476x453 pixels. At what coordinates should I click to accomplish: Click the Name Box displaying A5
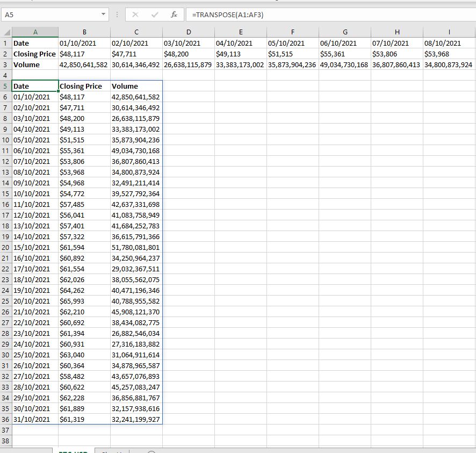(x=32, y=15)
